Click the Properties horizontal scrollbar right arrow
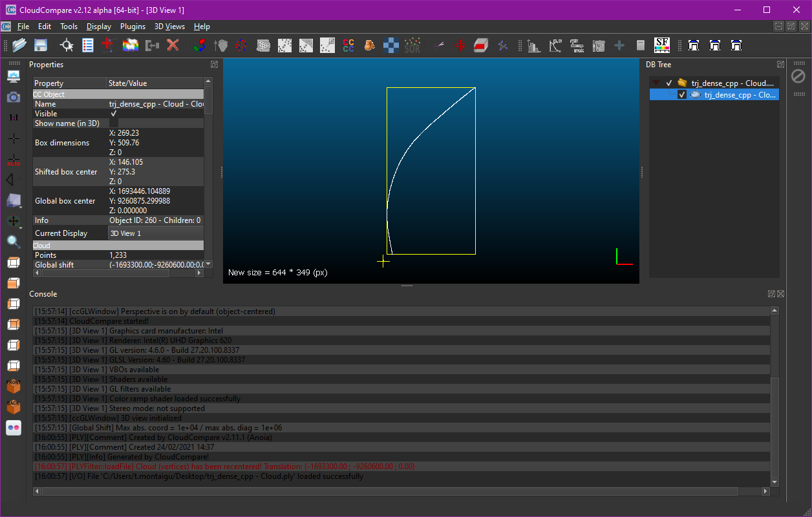The height and width of the screenshot is (517, 812). pos(199,273)
